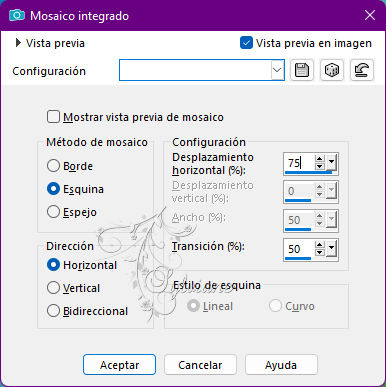Screen dimensions: 386x387
Task: Expand the Vista previa disclosure triangle
Action: [18, 43]
